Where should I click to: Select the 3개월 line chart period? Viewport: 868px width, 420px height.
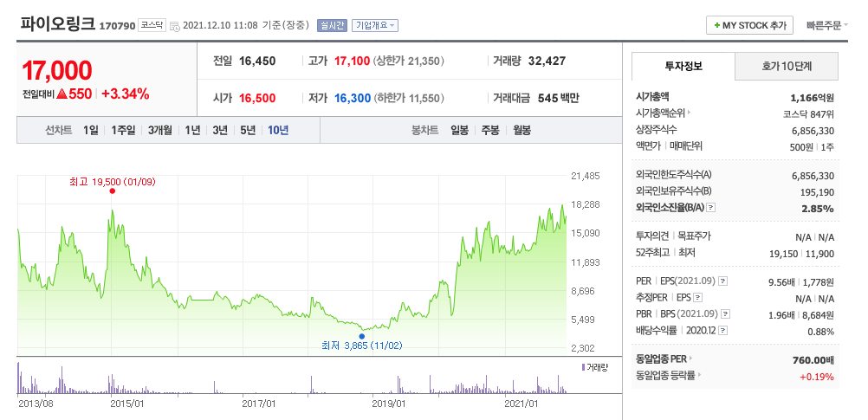tap(159, 131)
